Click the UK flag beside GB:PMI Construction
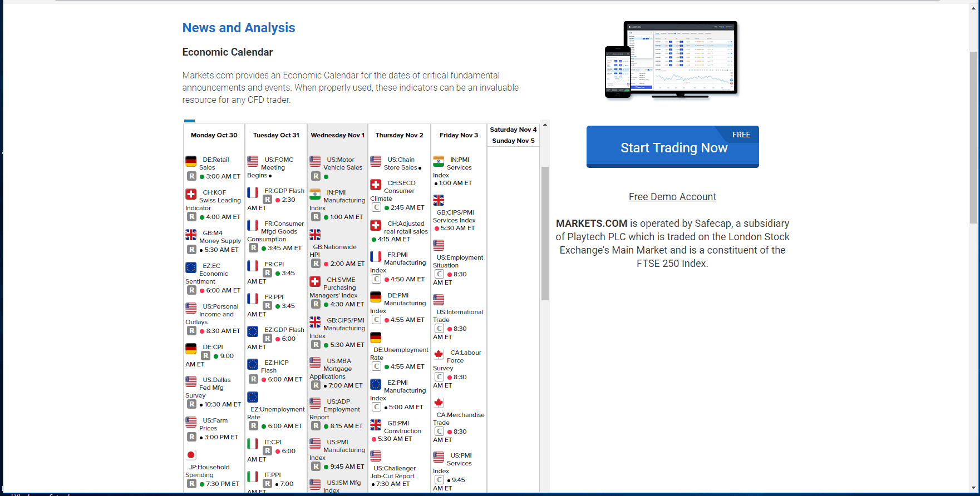980x496 pixels. pos(376,425)
